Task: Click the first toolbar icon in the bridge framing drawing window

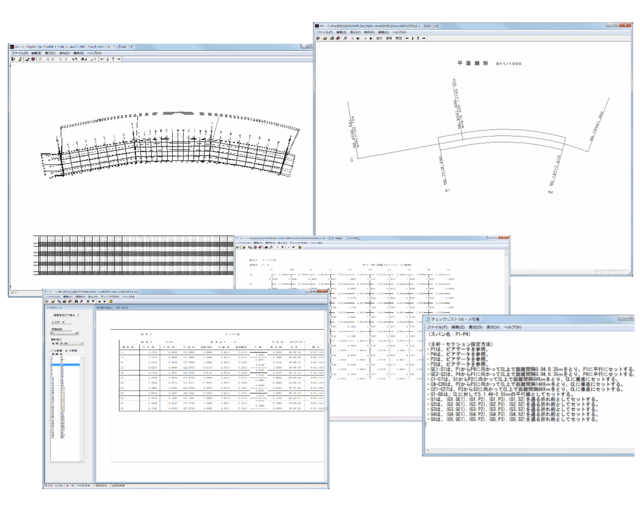Action: [12, 59]
